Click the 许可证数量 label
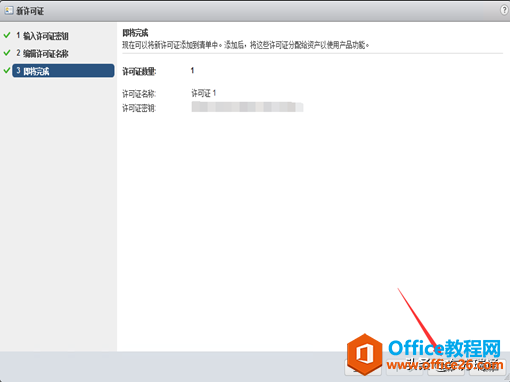This screenshot has height=382, width=510. tap(139, 71)
